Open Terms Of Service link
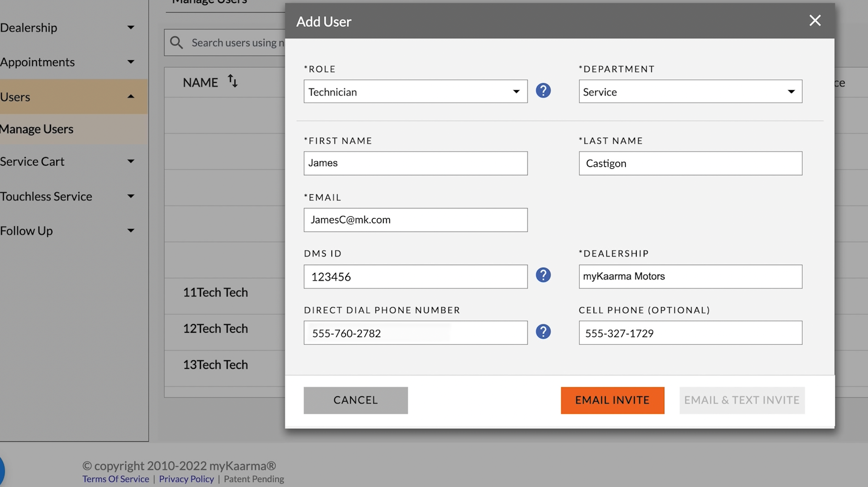868x487 pixels. point(116,479)
